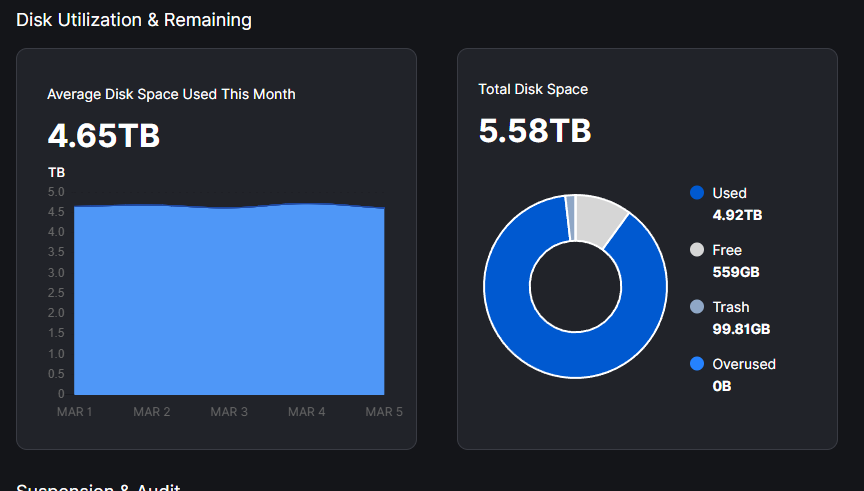Click the blue area of the usage chart
Image resolution: width=864 pixels, height=491 pixels.
(229, 300)
